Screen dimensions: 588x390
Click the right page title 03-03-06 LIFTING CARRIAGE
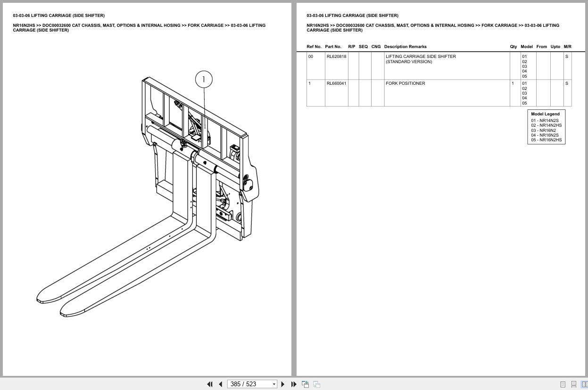pos(352,16)
